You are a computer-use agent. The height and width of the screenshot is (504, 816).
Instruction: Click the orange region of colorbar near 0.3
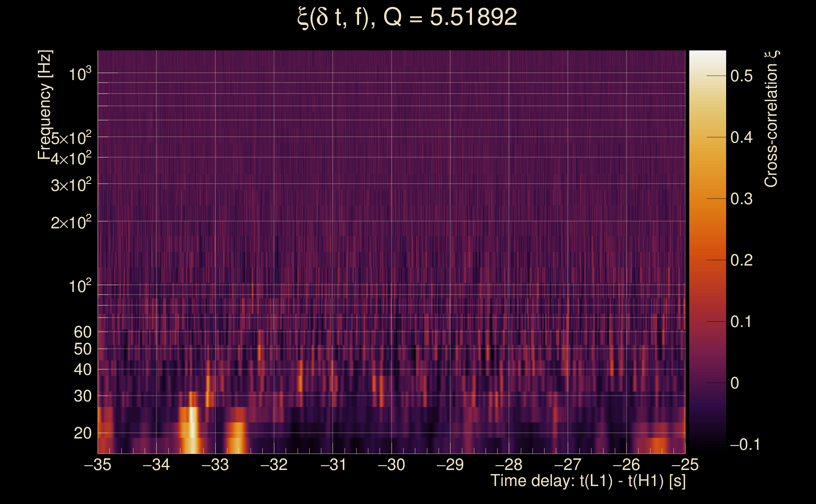(708, 199)
